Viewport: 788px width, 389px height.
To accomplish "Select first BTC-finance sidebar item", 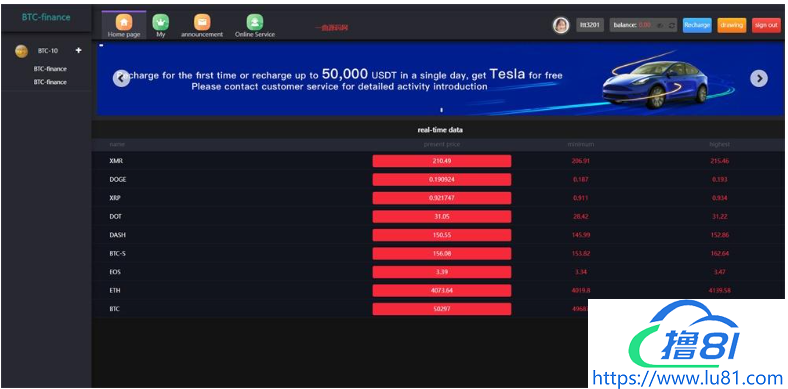I will 50,69.
